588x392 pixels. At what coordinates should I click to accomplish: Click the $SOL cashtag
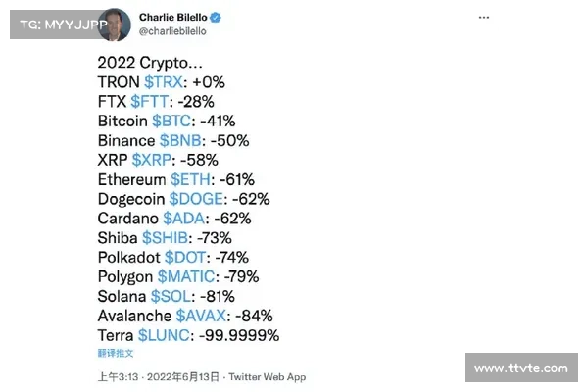(171, 297)
